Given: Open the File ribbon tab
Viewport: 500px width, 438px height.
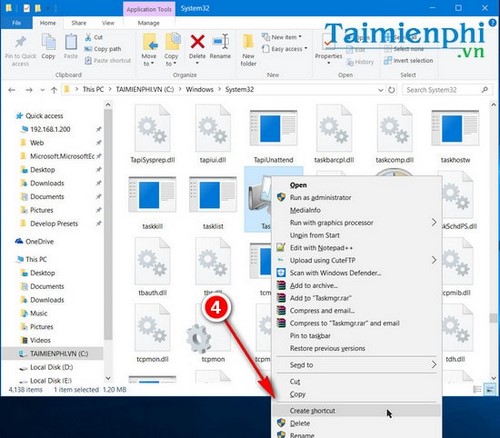Looking at the screenshot, I should click(x=16, y=23).
